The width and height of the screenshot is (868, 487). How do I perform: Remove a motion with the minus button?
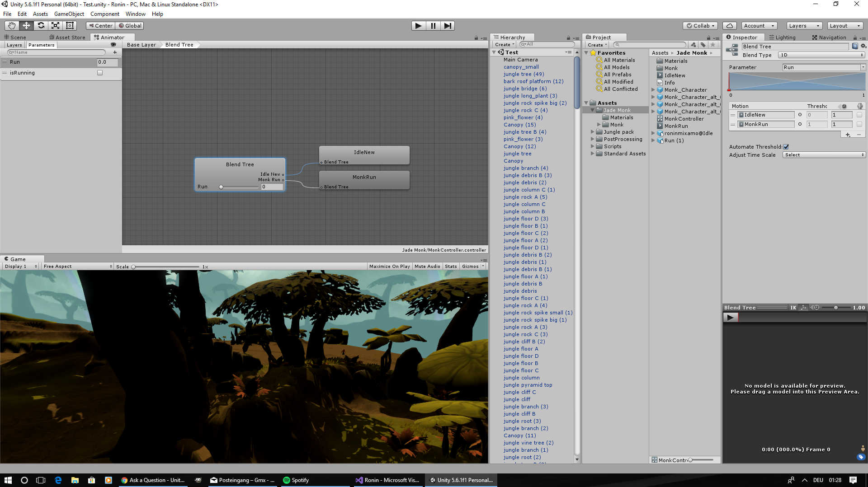859,135
